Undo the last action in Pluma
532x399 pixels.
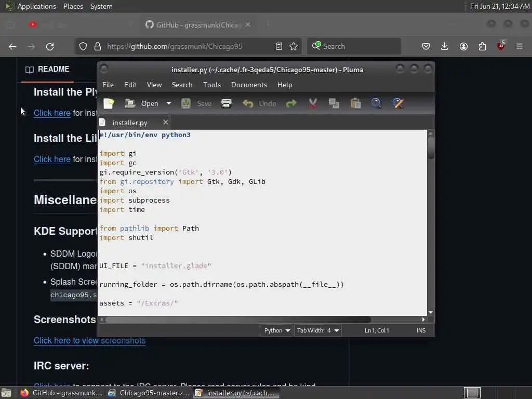coord(259,103)
